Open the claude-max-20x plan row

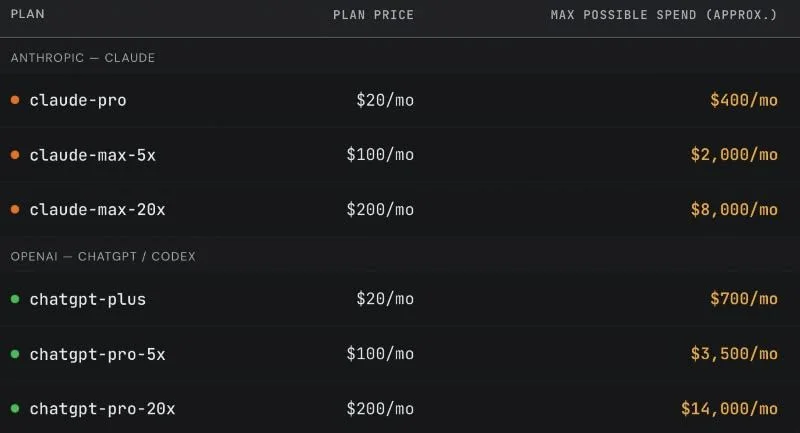tap(400, 209)
